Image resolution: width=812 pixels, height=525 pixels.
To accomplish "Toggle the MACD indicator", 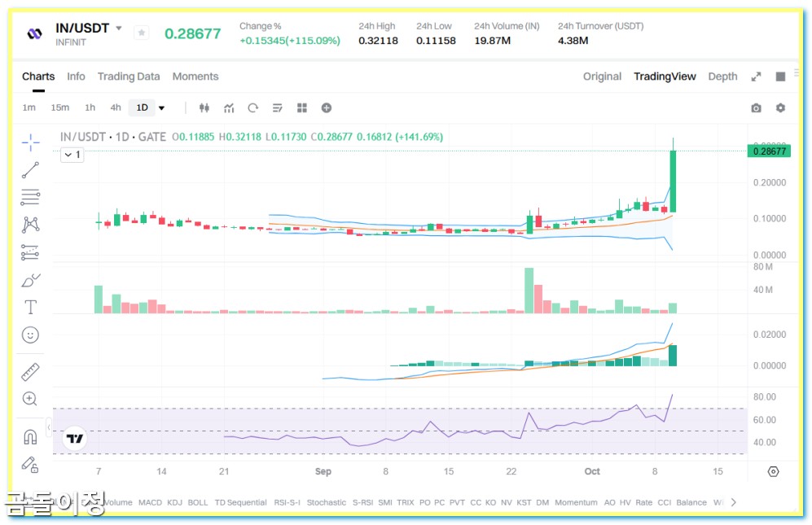I will pyautogui.click(x=150, y=502).
